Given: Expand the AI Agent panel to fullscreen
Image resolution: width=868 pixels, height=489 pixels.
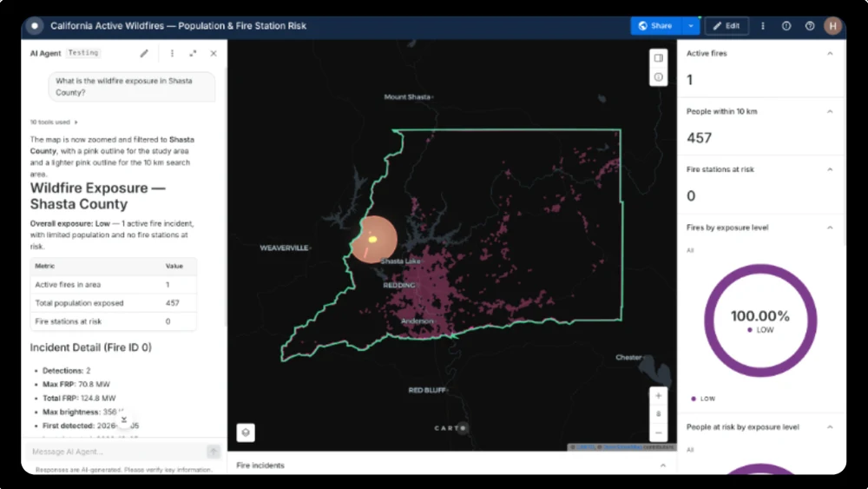Looking at the screenshot, I should [x=193, y=53].
